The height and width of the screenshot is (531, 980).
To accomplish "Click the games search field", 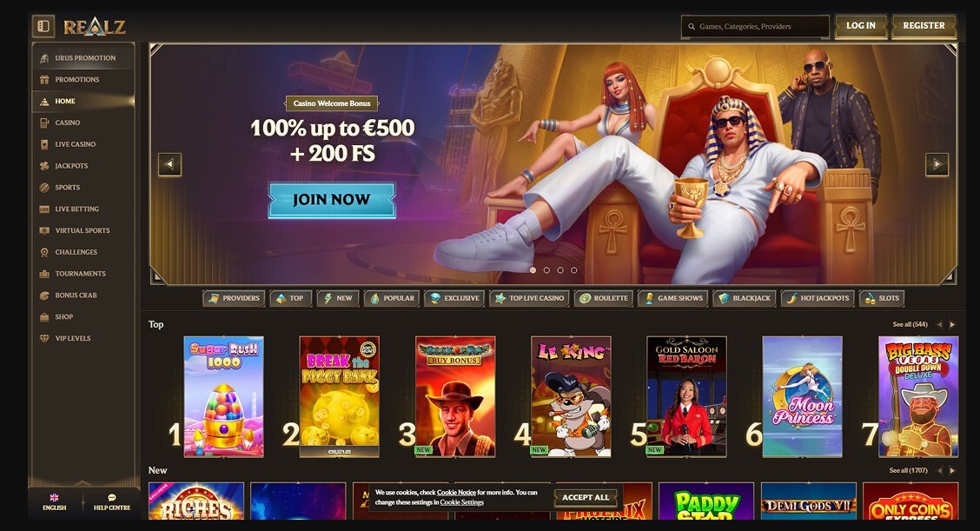I will point(755,27).
